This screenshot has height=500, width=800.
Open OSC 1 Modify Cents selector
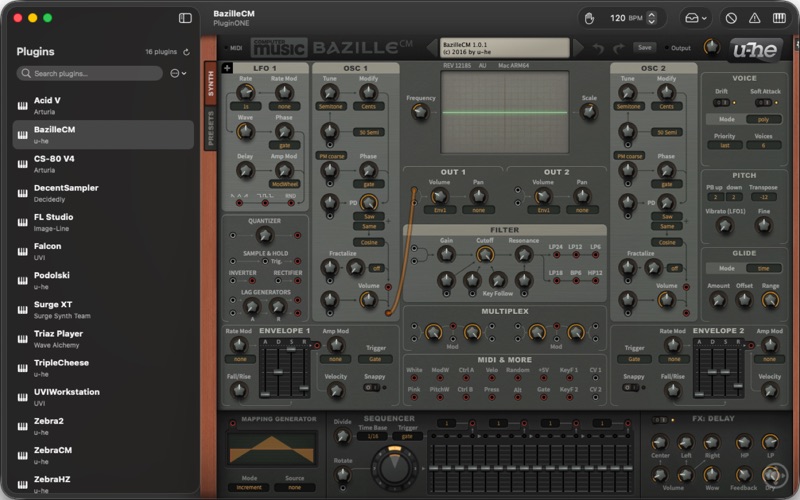pyautogui.click(x=368, y=107)
